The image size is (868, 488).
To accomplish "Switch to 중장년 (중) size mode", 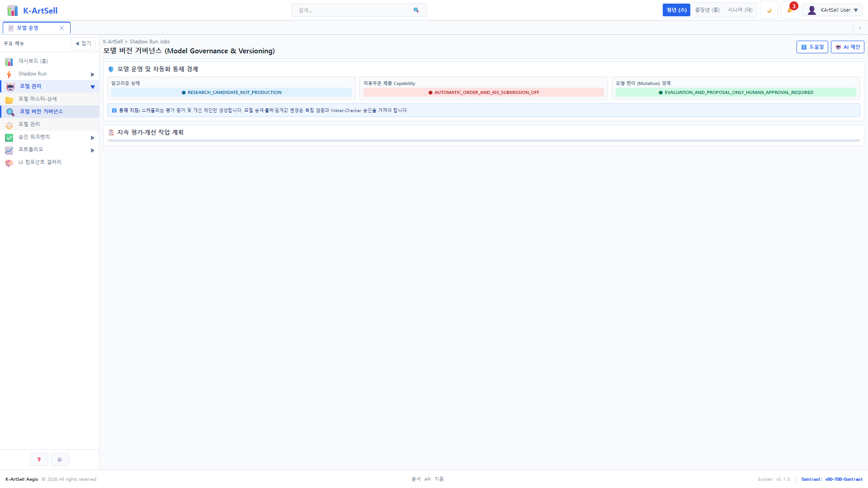I will pyautogui.click(x=707, y=10).
